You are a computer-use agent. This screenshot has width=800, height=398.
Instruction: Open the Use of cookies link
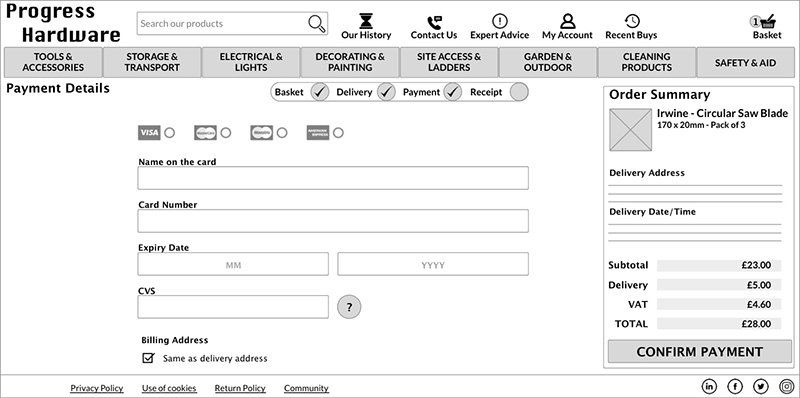(169, 388)
